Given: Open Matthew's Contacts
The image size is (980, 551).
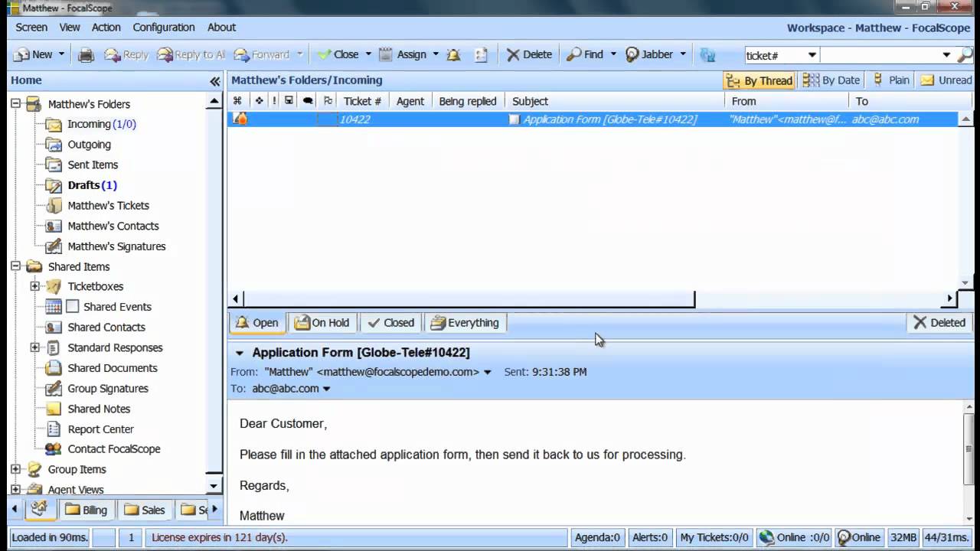Looking at the screenshot, I should (x=113, y=226).
